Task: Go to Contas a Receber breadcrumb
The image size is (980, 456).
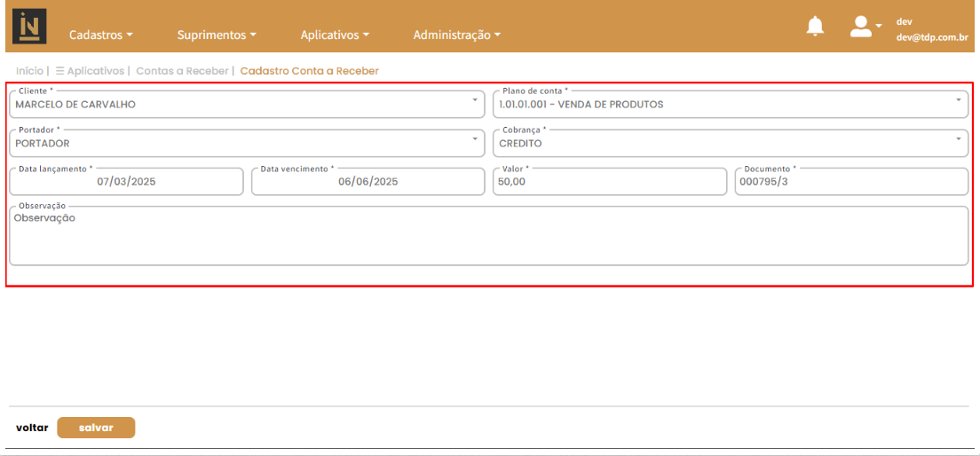Action: click(x=184, y=71)
